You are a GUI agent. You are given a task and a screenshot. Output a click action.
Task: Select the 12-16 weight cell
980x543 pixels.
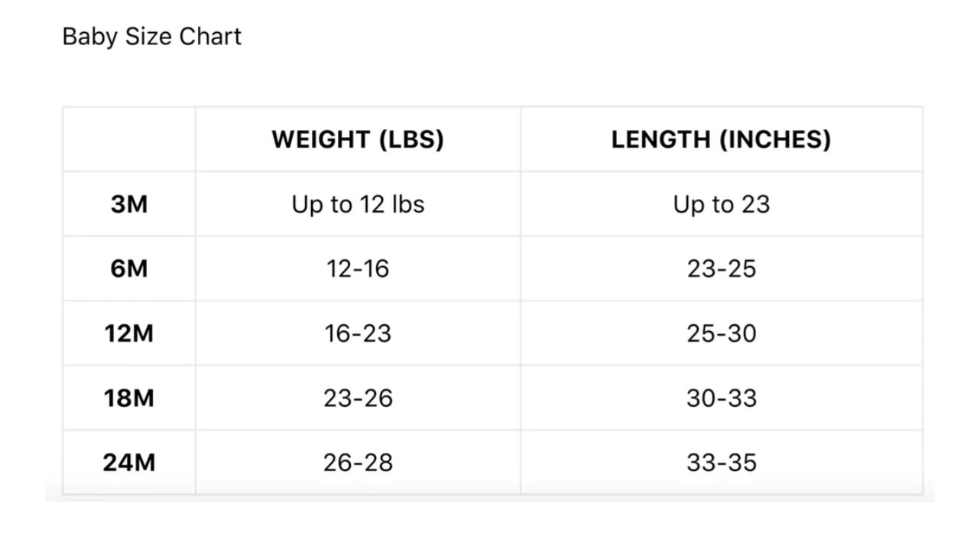click(x=358, y=269)
